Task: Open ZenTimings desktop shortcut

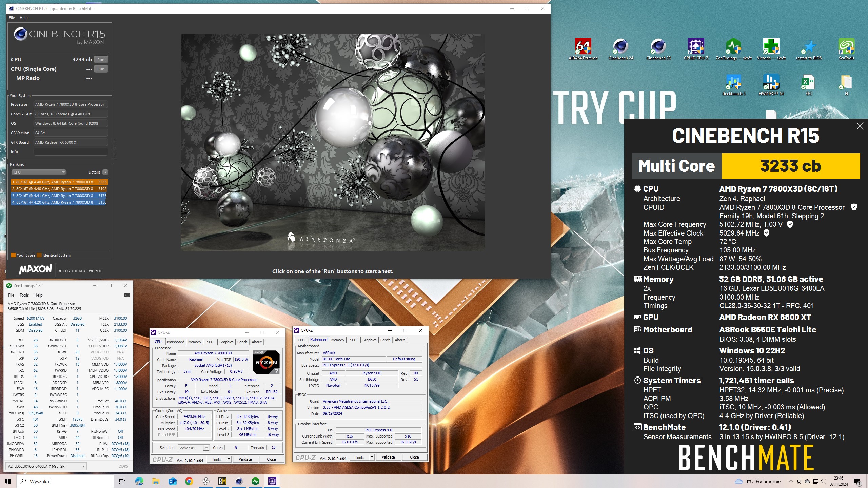Action: tap(733, 49)
